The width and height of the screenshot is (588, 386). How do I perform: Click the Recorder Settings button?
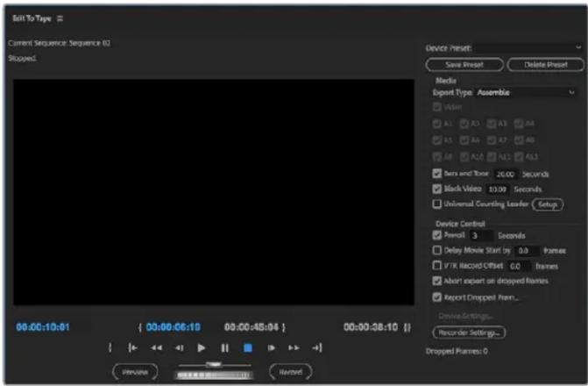click(x=469, y=332)
